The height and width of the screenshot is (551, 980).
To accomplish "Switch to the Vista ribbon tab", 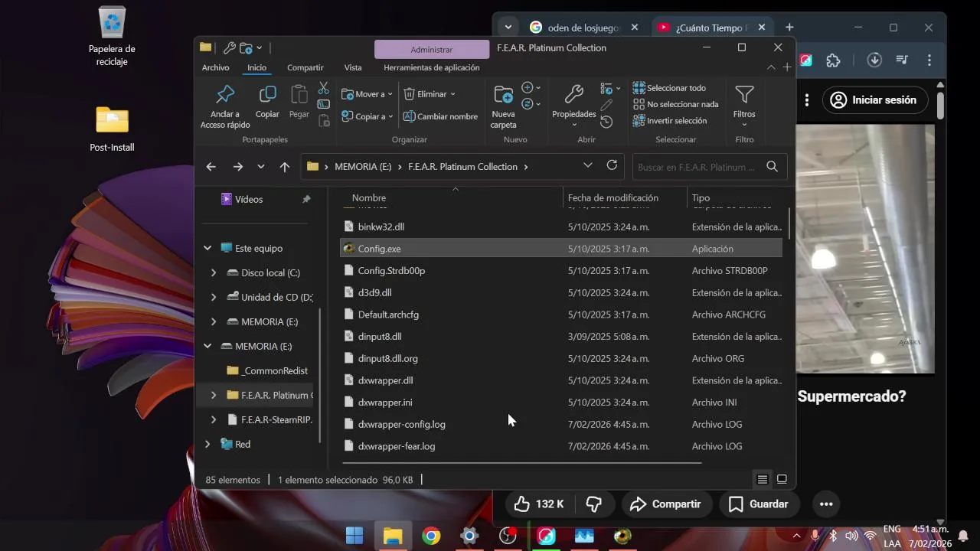I will pyautogui.click(x=353, y=67).
